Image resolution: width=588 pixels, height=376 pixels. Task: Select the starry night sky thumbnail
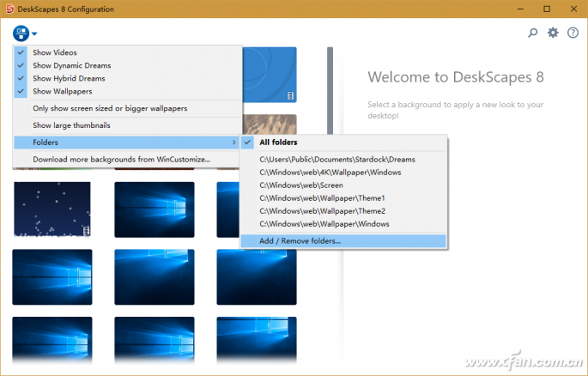pos(52,209)
